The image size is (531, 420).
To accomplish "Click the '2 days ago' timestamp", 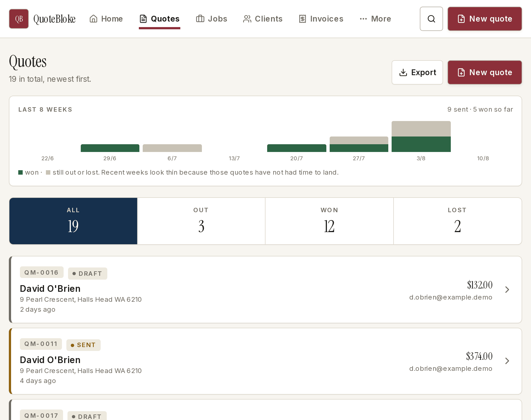I will tap(38, 309).
